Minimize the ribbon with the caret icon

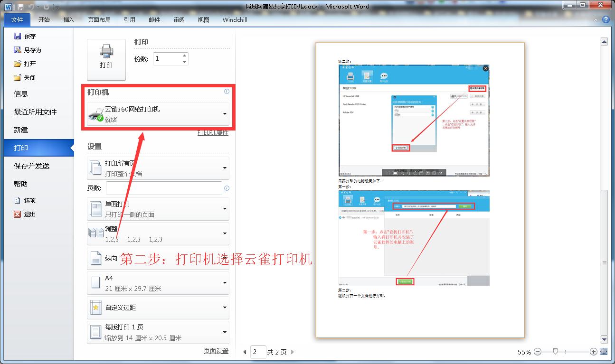coord(596,20)
